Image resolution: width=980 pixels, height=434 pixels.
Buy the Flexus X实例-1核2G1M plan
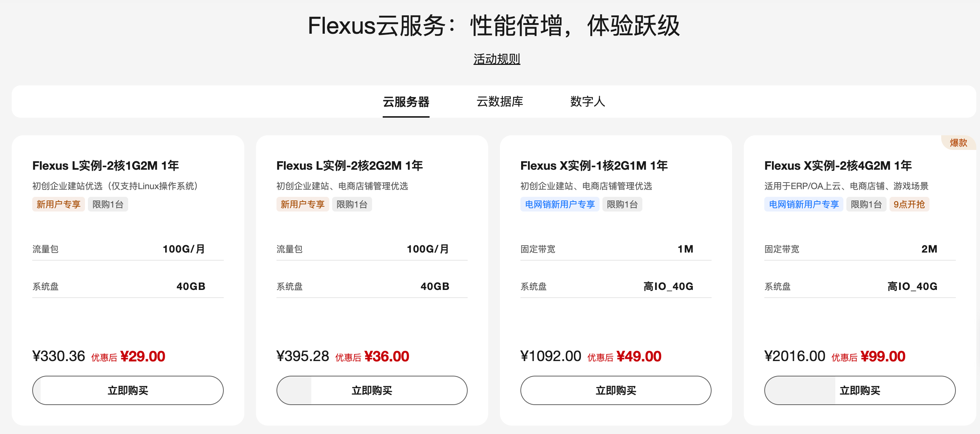click(x=616, y=390)
